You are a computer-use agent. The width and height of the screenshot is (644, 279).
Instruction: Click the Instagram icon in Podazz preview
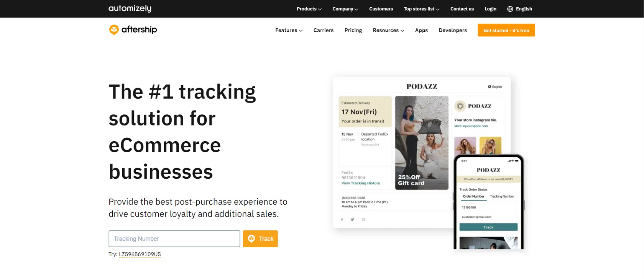click(x=363, y=220)
